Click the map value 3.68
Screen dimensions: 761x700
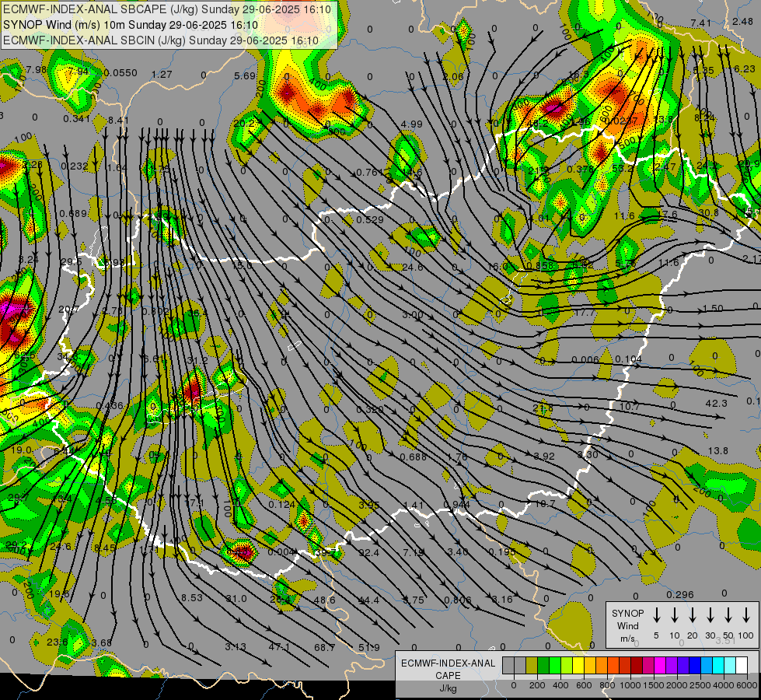click(x=101, y=643)
